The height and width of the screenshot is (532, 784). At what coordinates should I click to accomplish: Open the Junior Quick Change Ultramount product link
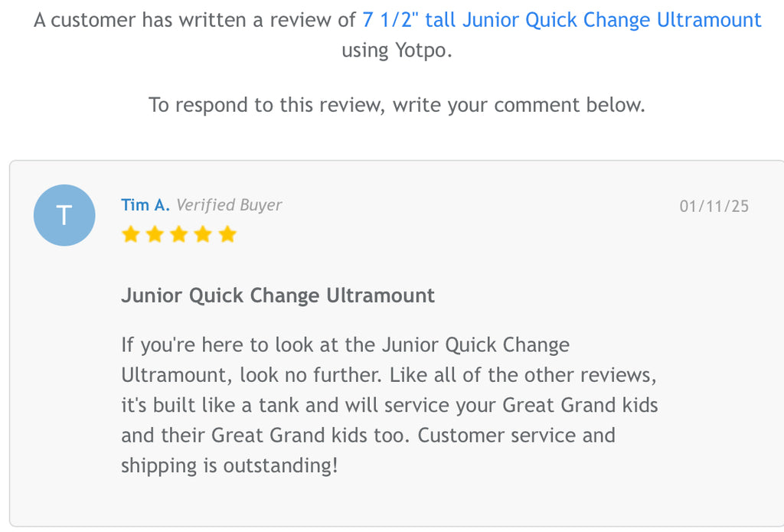coord(561,20)
